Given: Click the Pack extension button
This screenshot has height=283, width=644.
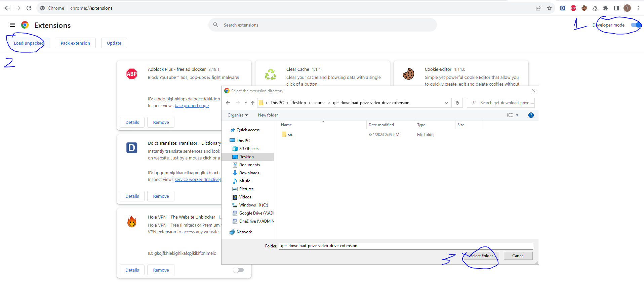Looking at the screenshot, I should pyautogui.click(x=75, y=43).
